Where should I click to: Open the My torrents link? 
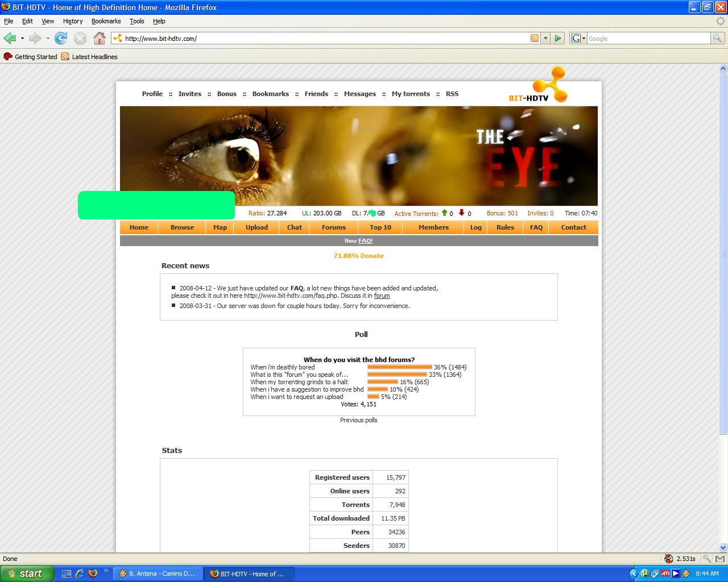(411, 94)
